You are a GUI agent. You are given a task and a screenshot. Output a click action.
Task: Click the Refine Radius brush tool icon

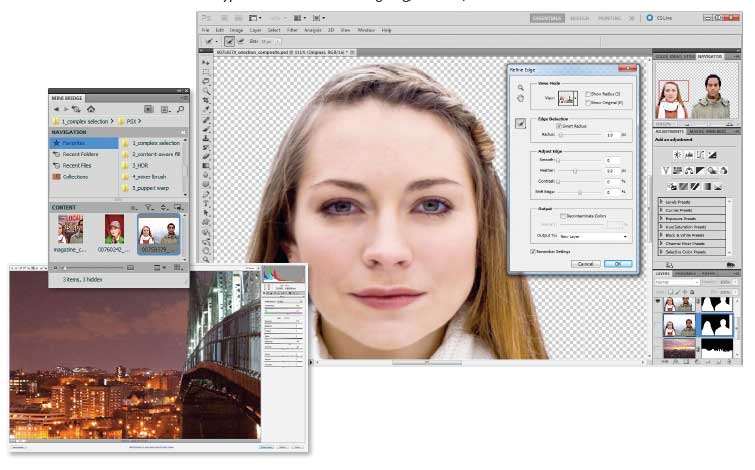pos(521,124)
